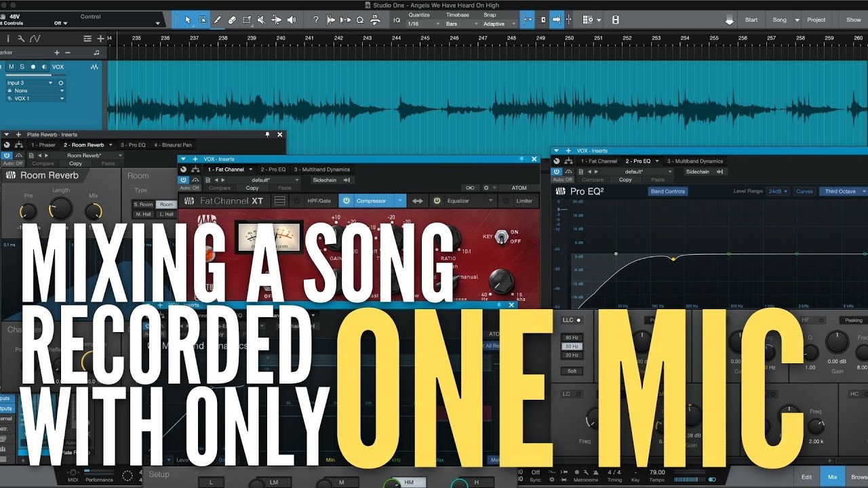The height and width of the screenshot is (488, 868).
Task: Click the Quantize Q icon
Action: tap(359, 20)
